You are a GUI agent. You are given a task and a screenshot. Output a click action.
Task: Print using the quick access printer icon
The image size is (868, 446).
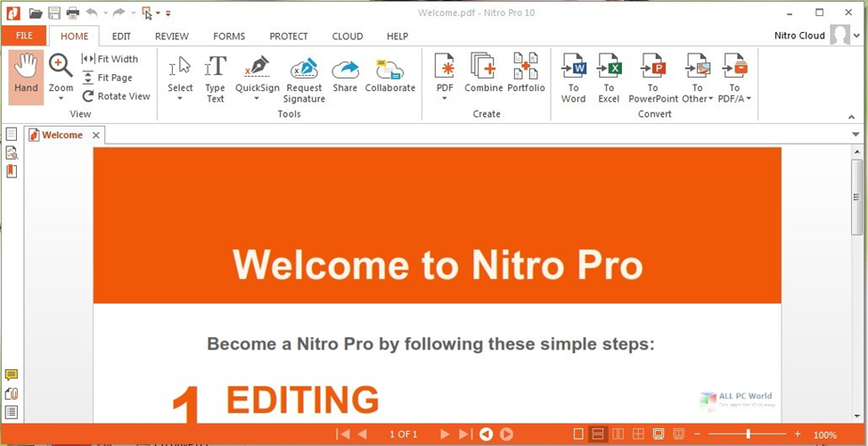click(x=72, y=12)
